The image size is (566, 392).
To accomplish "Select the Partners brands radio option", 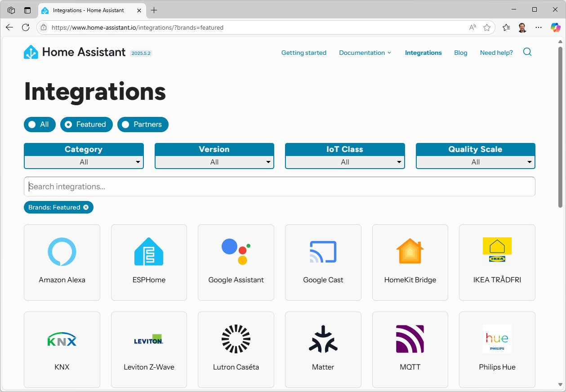I will (x=143, y=125).
